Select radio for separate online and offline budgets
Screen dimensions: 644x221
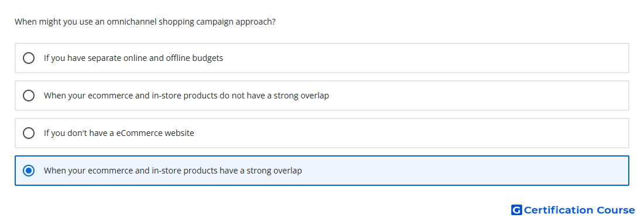(x=29, y=58)
